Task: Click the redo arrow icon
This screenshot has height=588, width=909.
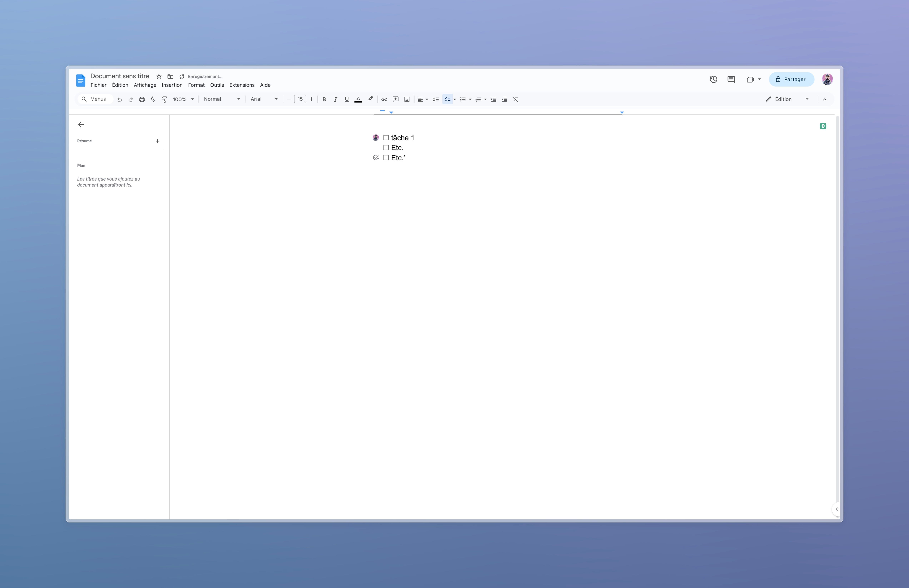Action: [131, 99]
